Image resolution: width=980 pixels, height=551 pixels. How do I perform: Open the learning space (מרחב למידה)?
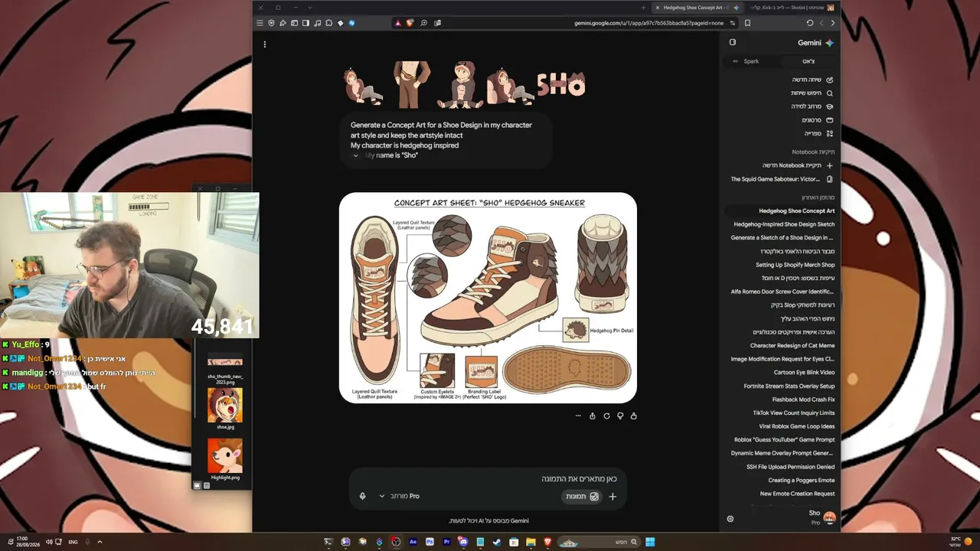812,106
